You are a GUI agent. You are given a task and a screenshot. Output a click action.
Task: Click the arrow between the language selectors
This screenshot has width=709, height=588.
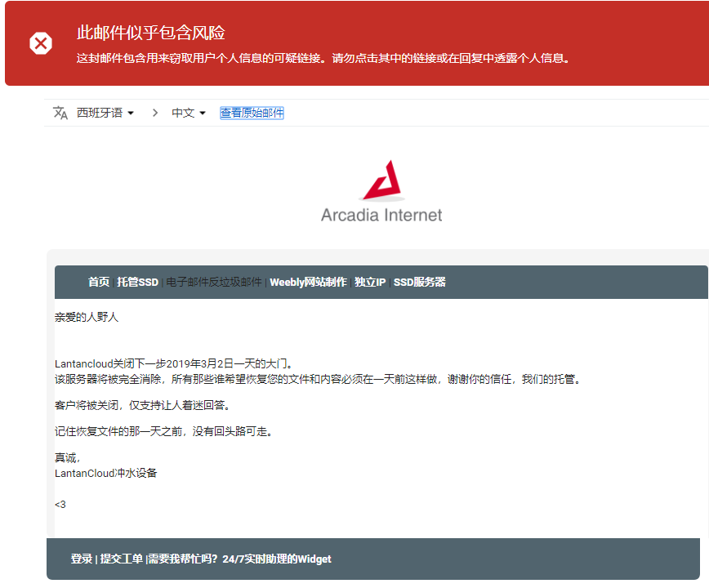(155, 113)
